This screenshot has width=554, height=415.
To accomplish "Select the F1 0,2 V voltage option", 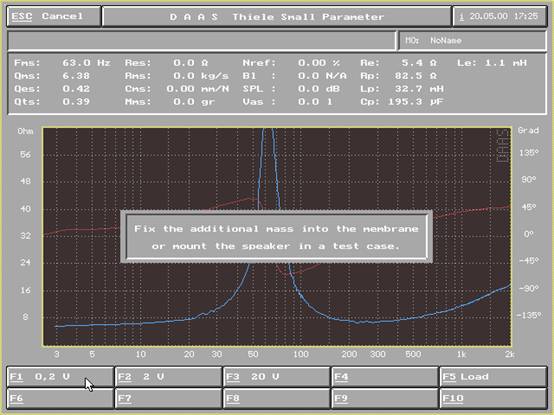I will [60, 377].
